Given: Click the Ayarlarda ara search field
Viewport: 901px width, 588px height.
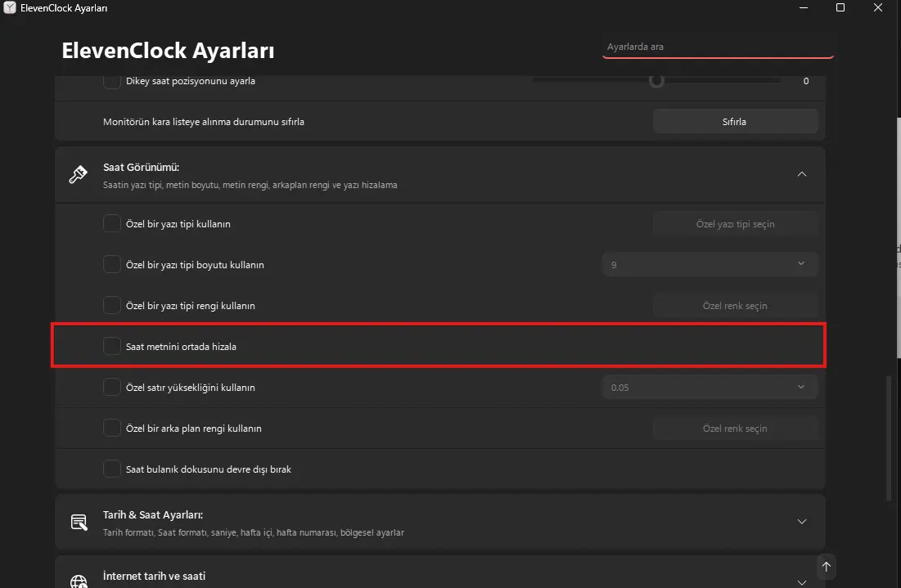Looking at the screenshot, I should (x=718, y=47).
